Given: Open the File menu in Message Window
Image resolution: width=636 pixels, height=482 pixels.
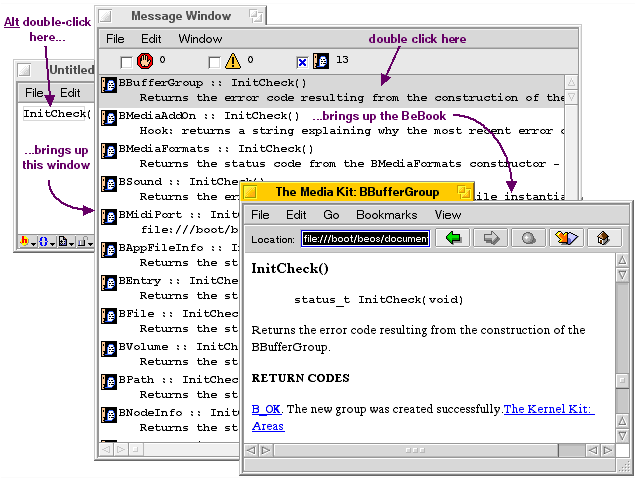Looking at the screenshot, I should pos(115,39).
